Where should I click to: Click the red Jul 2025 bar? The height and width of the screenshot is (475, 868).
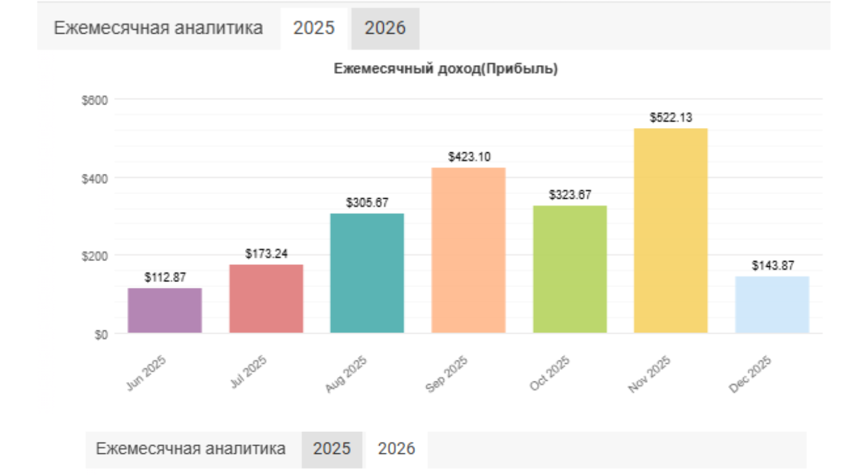tap(266, 298)
